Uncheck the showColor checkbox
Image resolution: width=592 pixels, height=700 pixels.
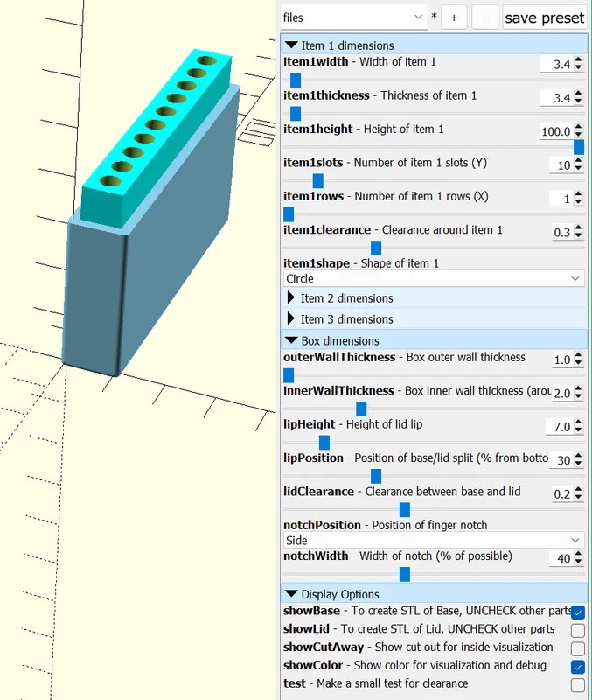pos(578,667)
